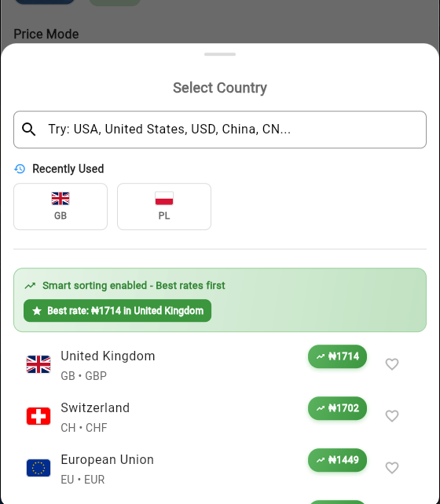Click the ₦1702 rate badge for Switzerland
Screen dimensions: 440x504
[337, 408]
